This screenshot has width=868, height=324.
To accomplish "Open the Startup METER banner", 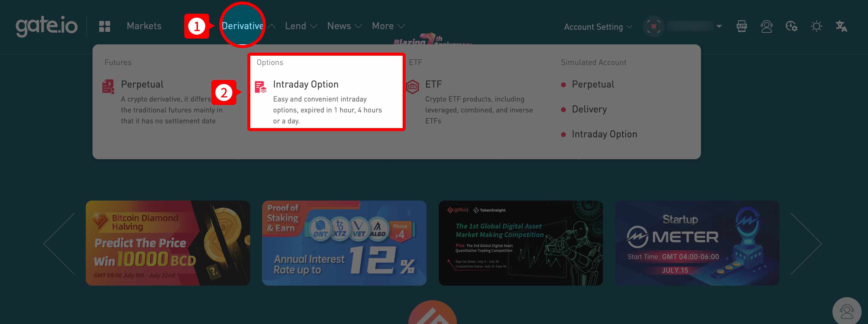I will coord(697,243).
